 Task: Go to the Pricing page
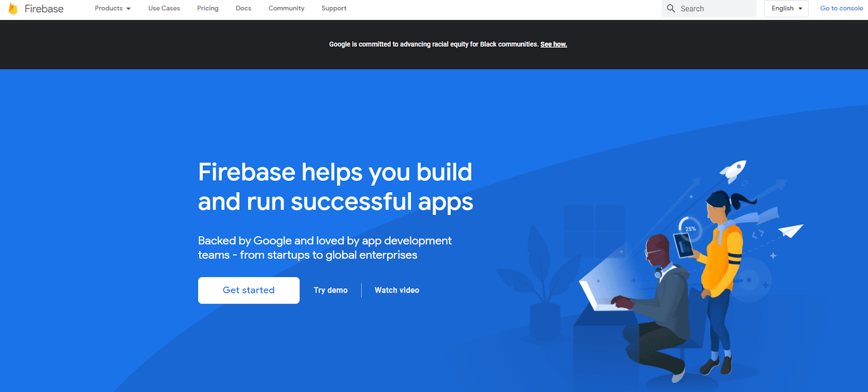coord(208,8)
